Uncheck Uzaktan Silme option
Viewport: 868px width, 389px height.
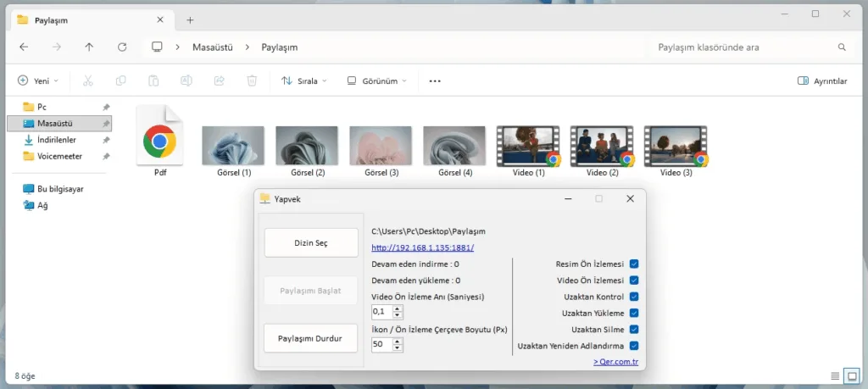(634, 329)
